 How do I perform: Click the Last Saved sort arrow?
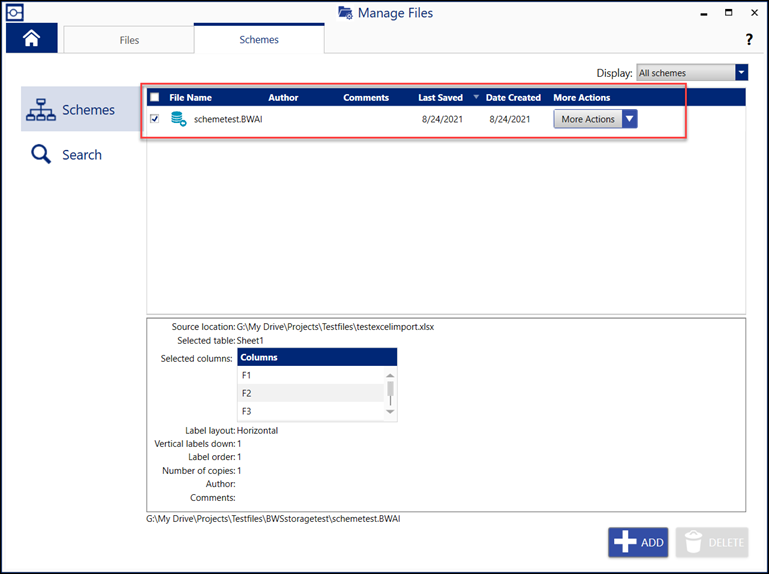point(476,97)
